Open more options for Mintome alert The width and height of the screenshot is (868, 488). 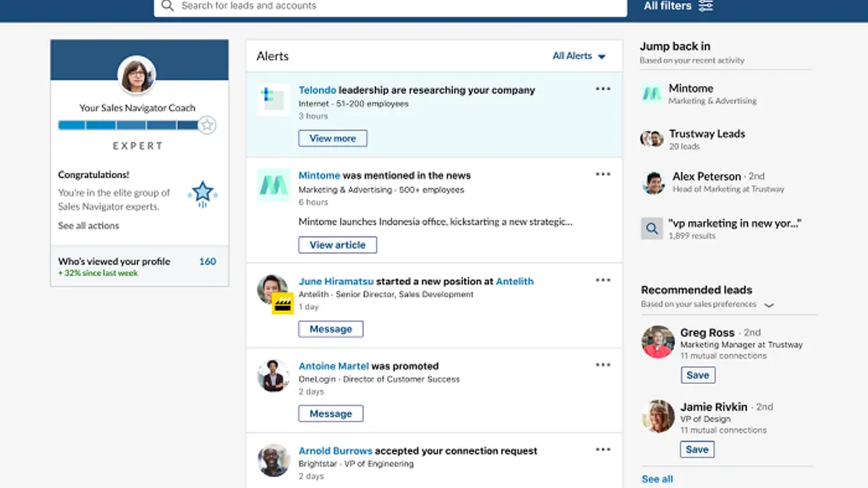click(603, 174)
